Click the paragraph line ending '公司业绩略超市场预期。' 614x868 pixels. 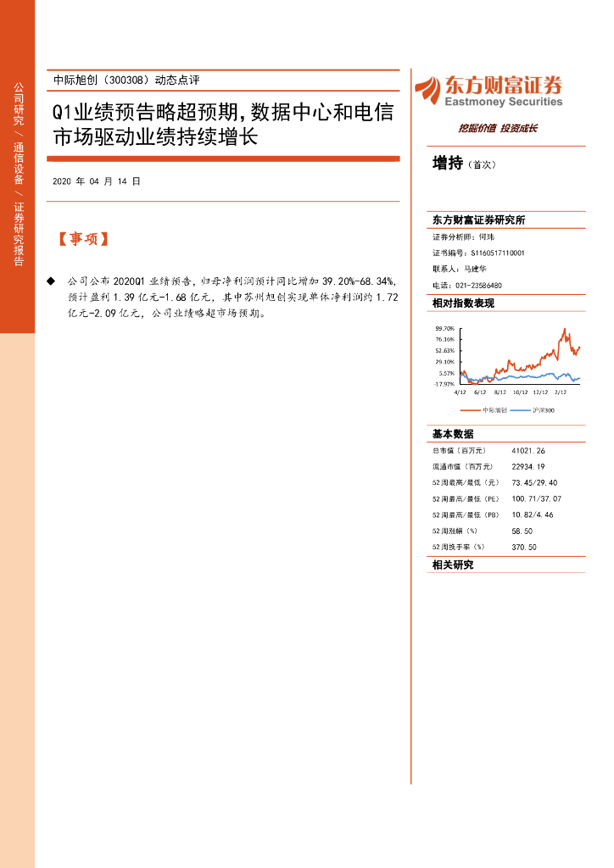tap(168, 314)
